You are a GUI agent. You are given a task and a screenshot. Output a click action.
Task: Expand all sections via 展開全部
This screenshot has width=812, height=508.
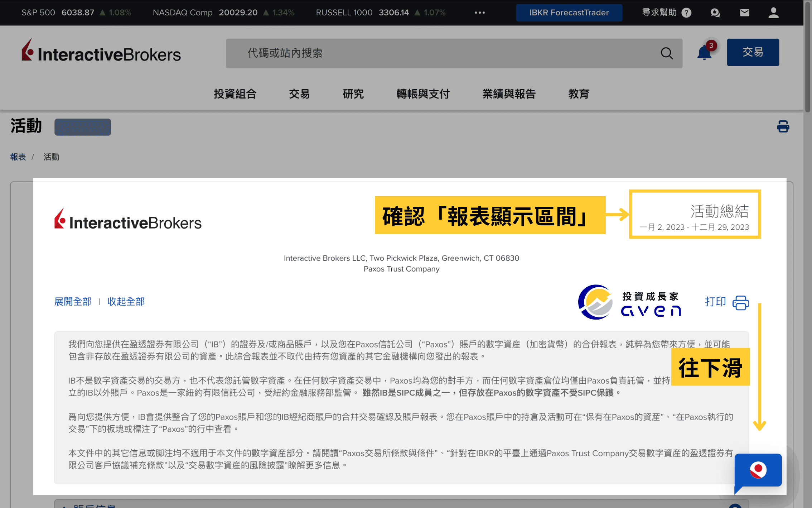(x=73, y=302)
